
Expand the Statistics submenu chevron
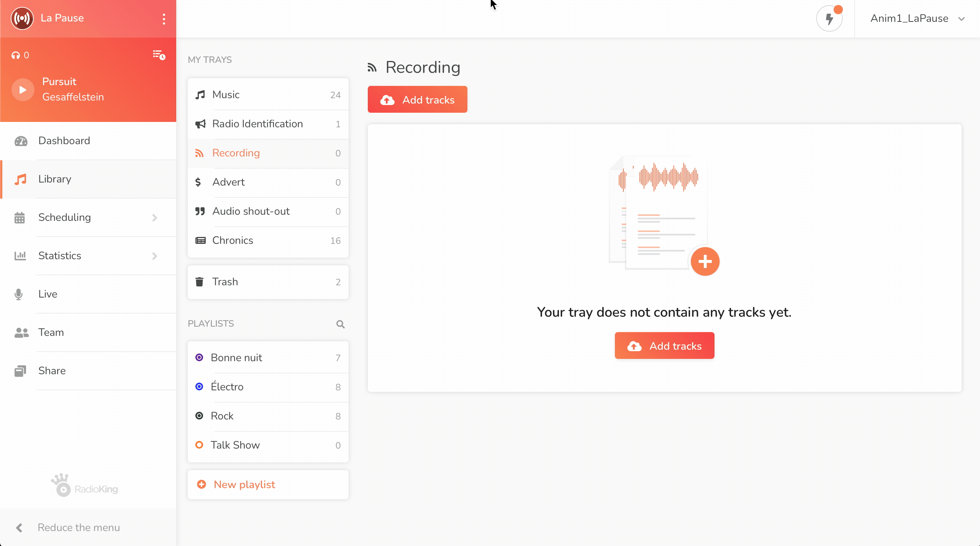click(x=155, y=256)
